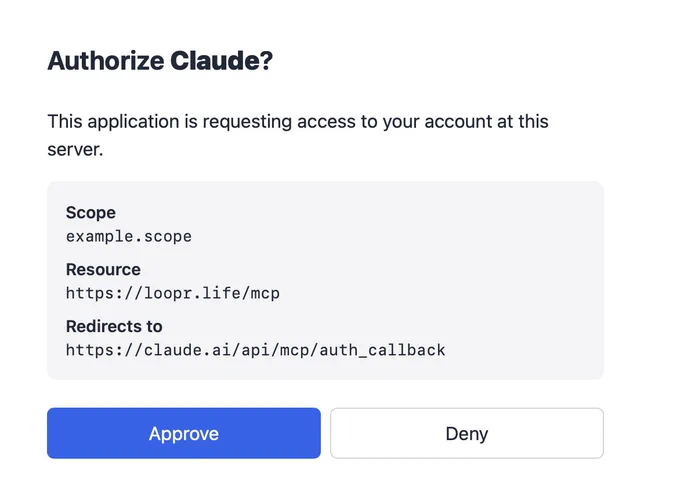The width and height of the screenshot is (680, 504).
Task: Click the 'Redirects to' label
Action: (114, 326)
